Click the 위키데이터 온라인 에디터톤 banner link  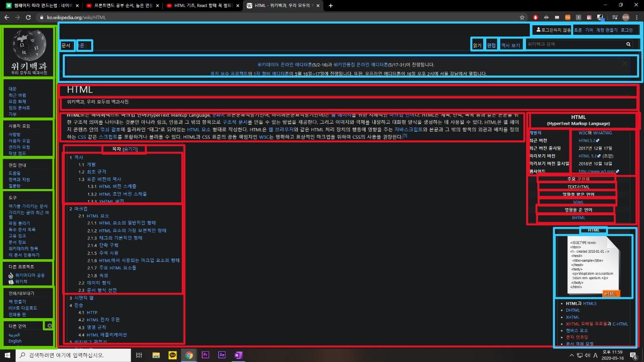286,65
